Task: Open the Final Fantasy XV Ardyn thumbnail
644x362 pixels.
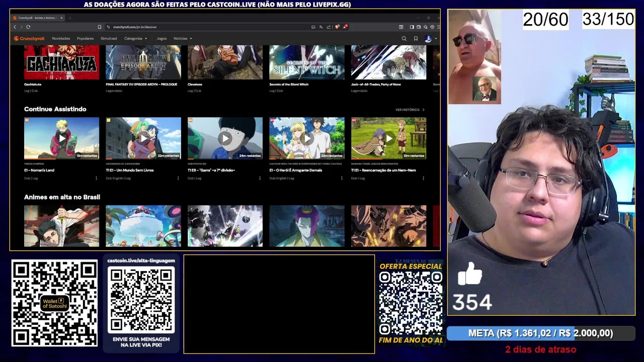Action: [143, 62]
